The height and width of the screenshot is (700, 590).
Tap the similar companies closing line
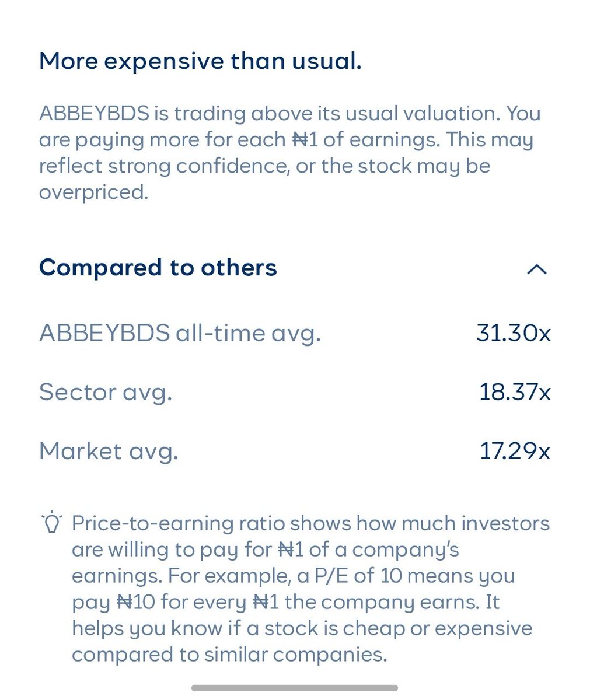[x=229, y=654]
